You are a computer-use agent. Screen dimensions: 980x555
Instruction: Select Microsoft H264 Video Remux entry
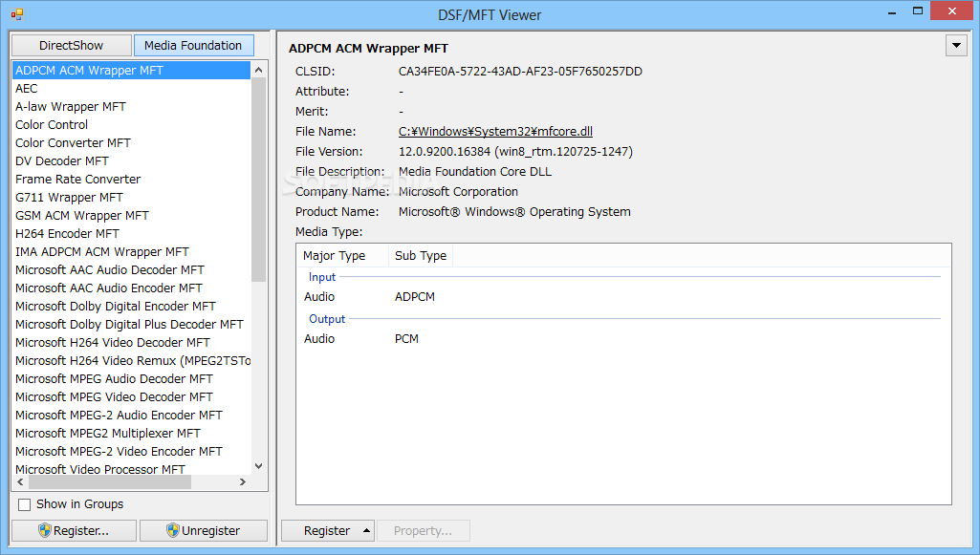131,360
